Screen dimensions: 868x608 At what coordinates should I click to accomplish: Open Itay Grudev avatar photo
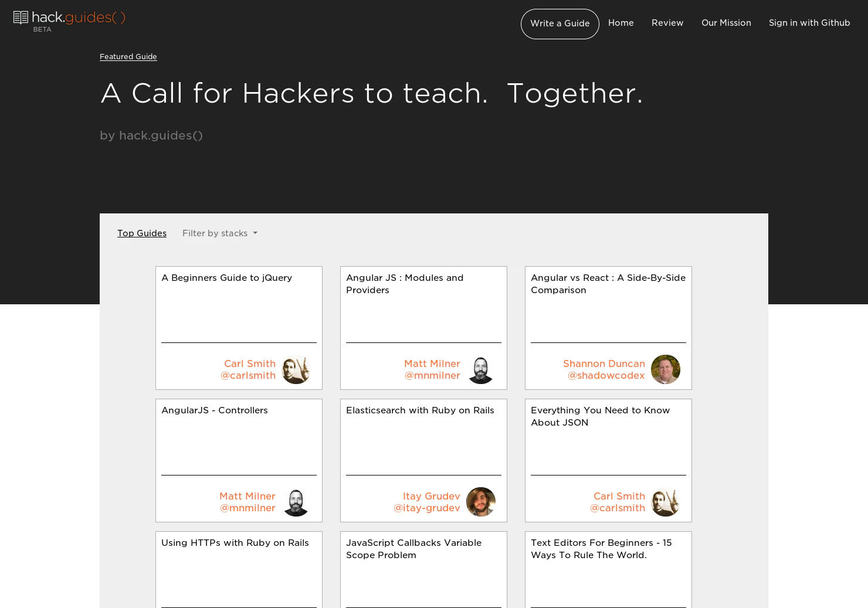point(481,502)
